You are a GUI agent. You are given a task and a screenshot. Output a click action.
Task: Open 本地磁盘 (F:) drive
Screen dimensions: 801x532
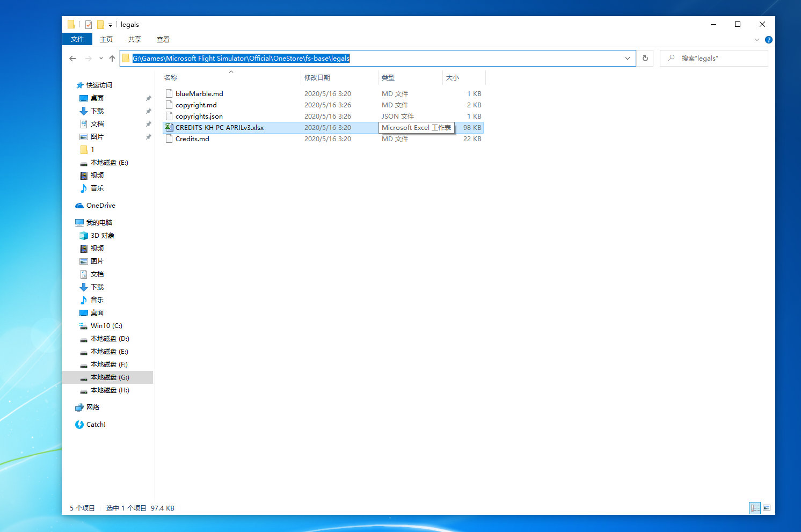109,365
